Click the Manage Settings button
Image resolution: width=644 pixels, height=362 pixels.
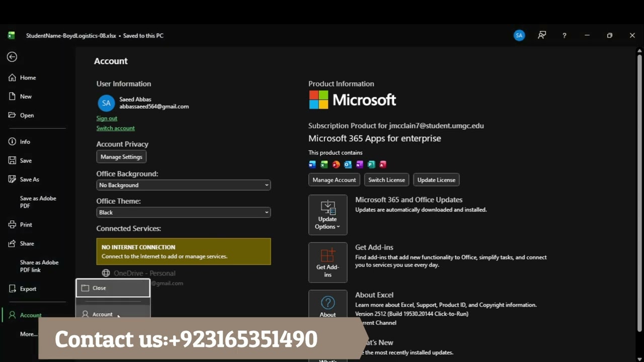(x=121, y=157)
